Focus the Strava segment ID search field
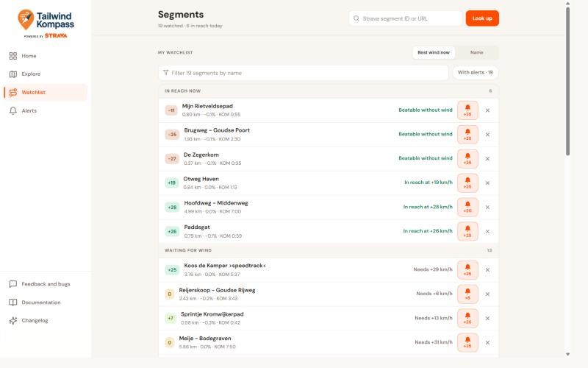This screenshot has width=588, height=368. (406, 18)
